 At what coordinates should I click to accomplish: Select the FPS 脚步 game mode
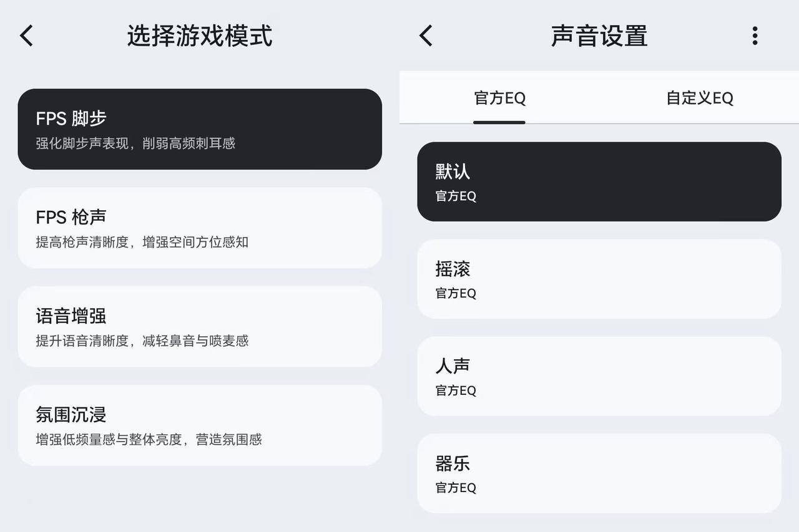coord(200,129)
